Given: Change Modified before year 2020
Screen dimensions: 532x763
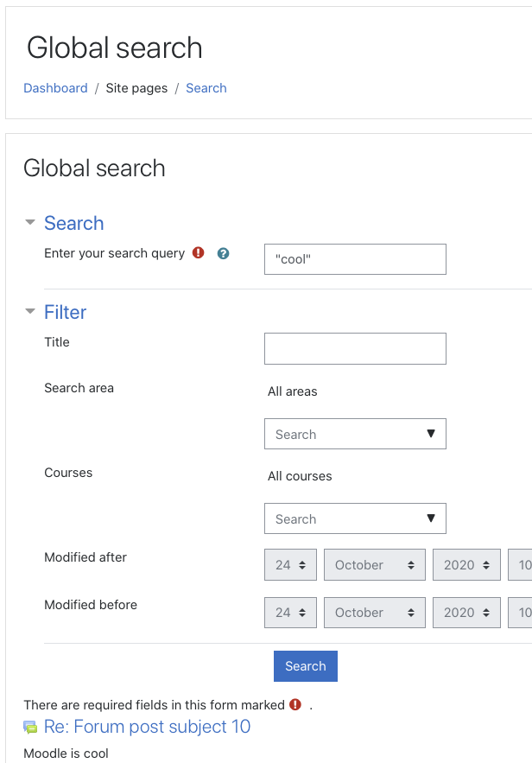Looking at the screenshot, I should [x=466, y=613].
